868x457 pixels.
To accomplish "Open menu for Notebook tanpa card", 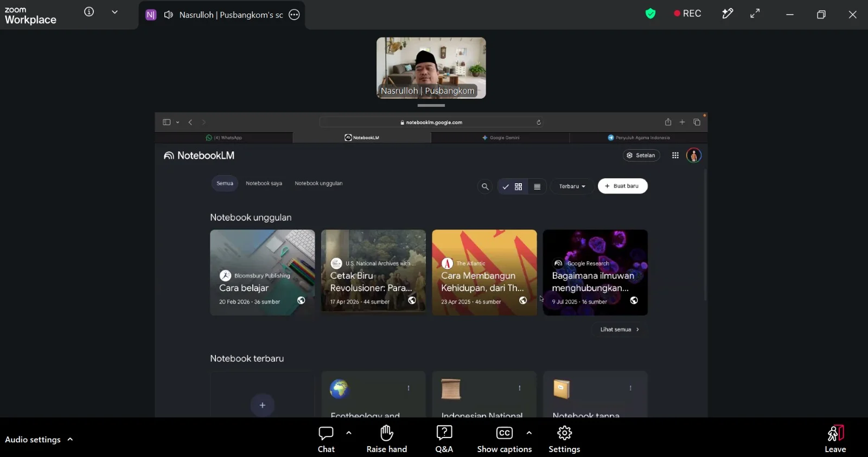I will click(x=630, y=388).
